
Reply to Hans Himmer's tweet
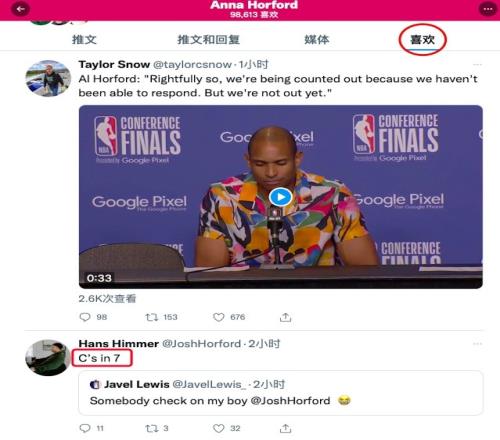pos(85,428)
